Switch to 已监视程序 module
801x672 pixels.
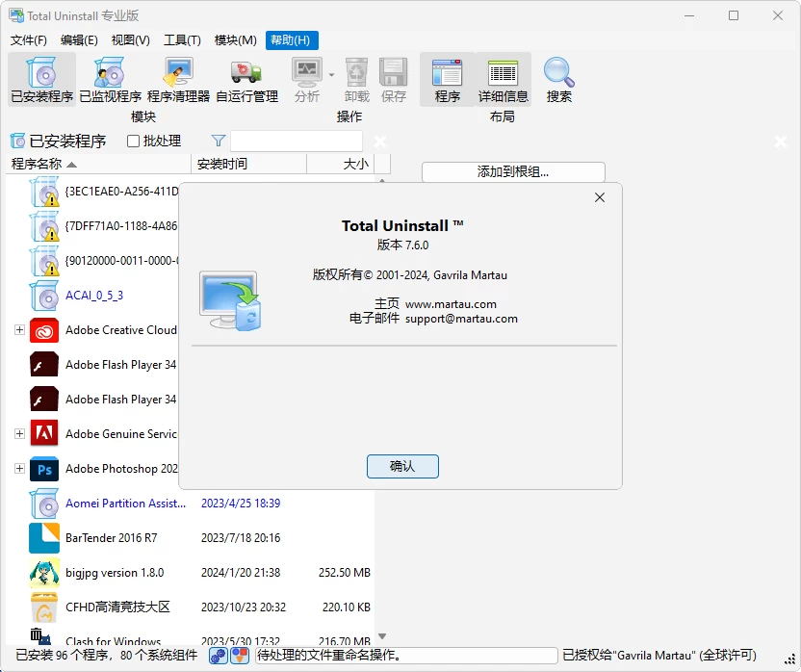click(111, 79)
